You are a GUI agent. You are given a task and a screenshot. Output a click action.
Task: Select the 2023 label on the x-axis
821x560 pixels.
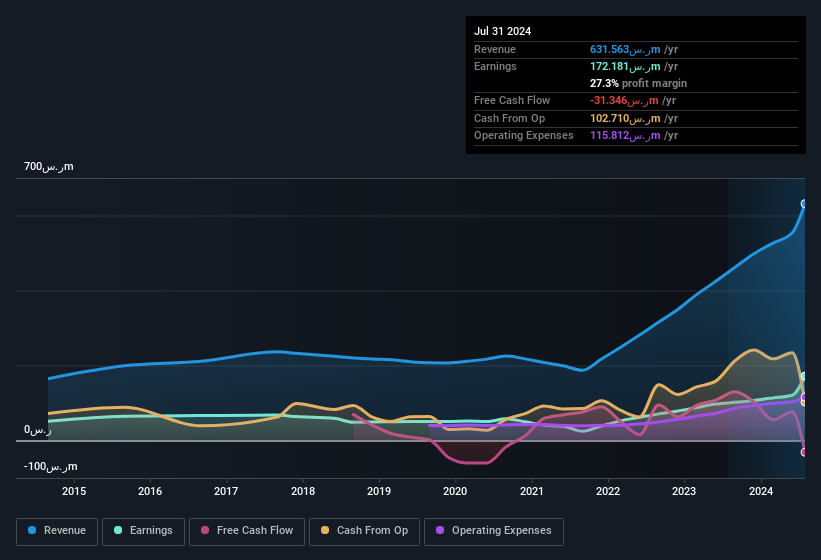(x=684, y=491)
